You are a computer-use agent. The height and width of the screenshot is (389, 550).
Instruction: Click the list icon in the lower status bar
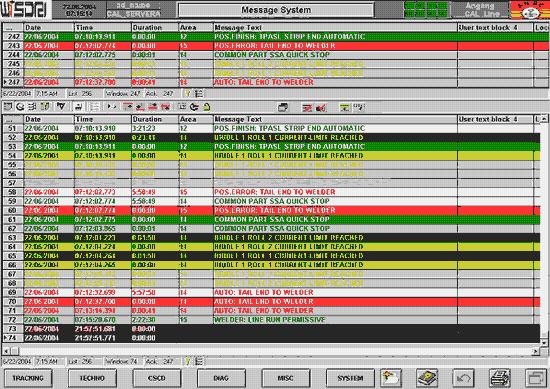coord(199,361)
